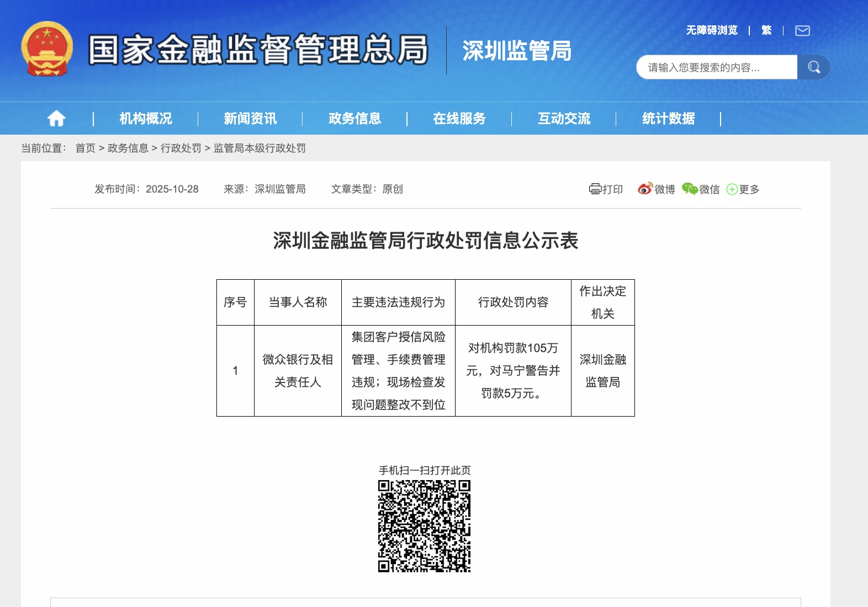Click cell 深圳金融监管局 in table
868x607 pixels.
[602, 371]
